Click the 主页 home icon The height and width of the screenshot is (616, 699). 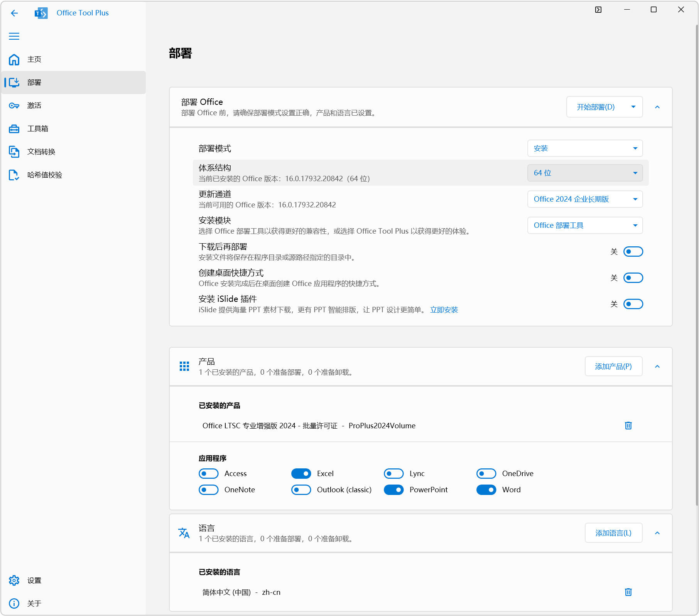(14, 59)
